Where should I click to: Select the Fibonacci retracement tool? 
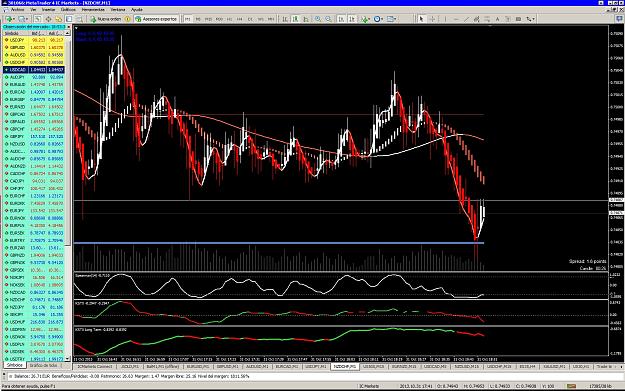487,19
